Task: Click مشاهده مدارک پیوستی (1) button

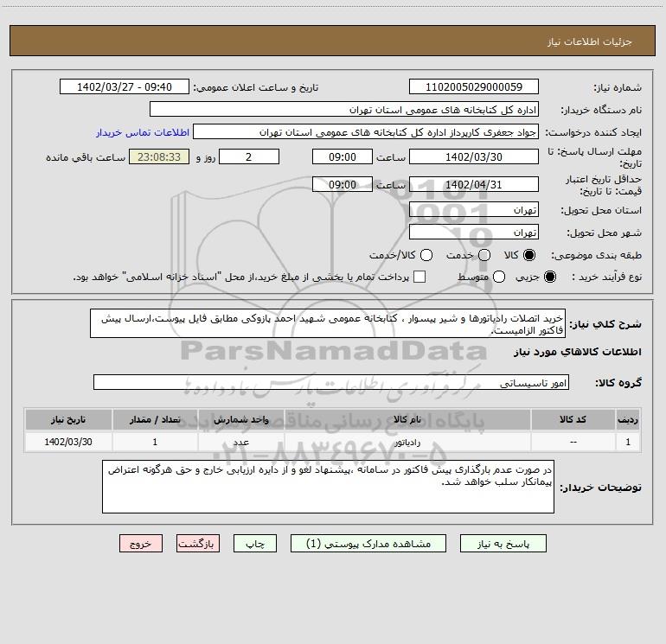Action: 368,544
